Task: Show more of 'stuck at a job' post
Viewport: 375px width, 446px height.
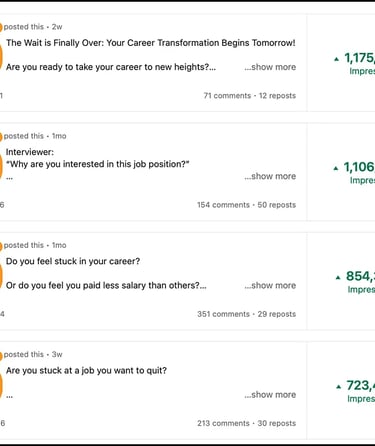Action: point(270,395)
